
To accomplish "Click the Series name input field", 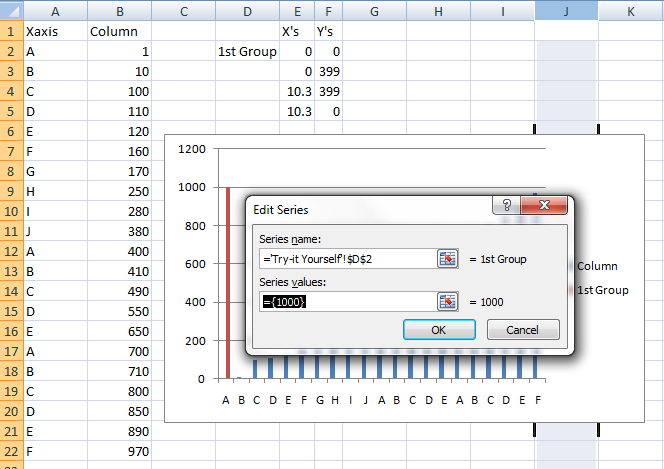I will [348, 259].
